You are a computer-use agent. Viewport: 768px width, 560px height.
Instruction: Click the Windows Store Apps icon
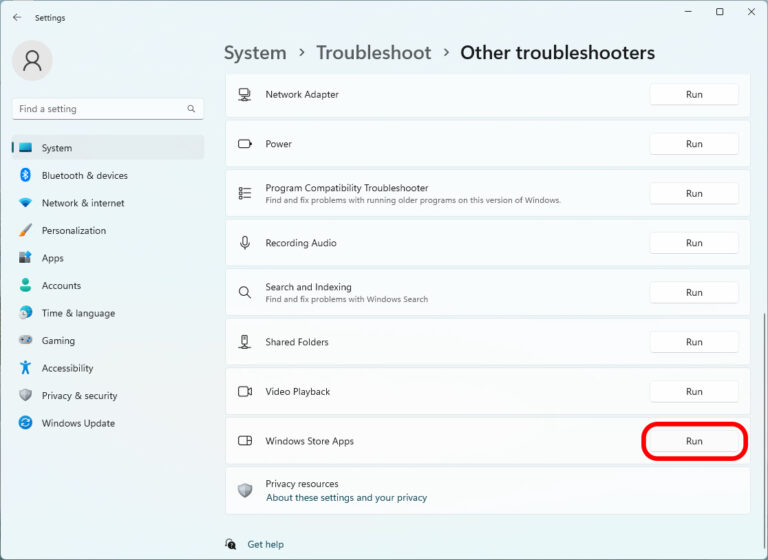[x=245, y=441]
